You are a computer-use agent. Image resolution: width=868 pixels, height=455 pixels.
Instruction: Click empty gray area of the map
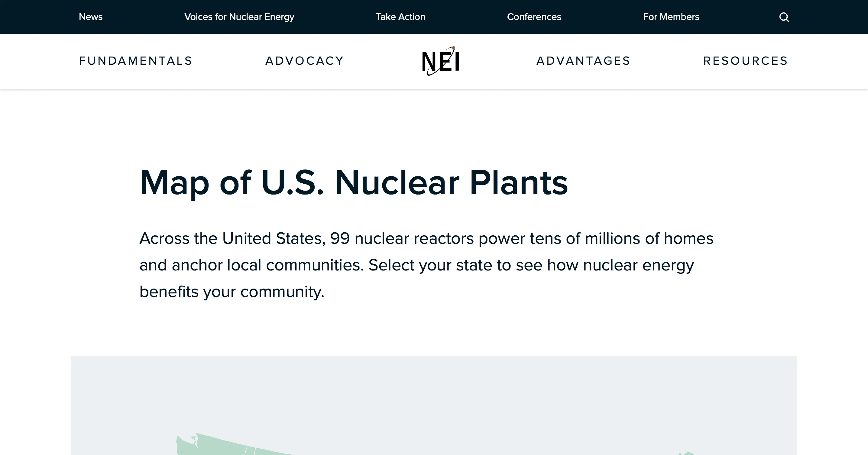click(438, 398)
